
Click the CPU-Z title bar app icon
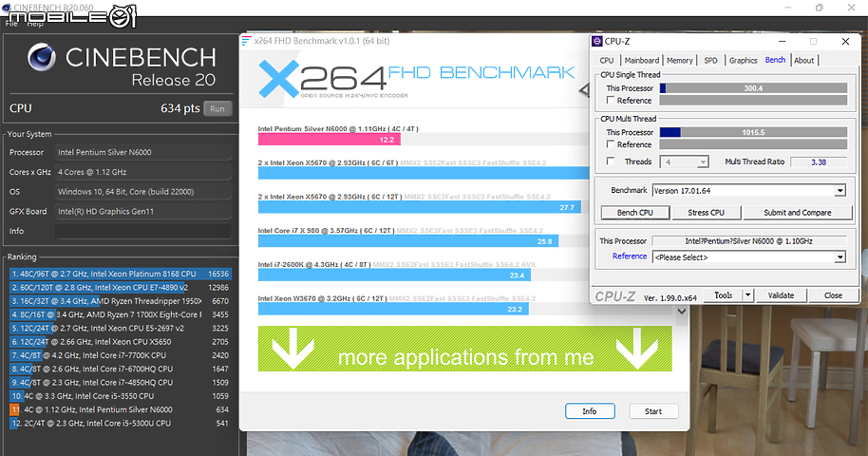pyautogui.click(x=596, y=42)
